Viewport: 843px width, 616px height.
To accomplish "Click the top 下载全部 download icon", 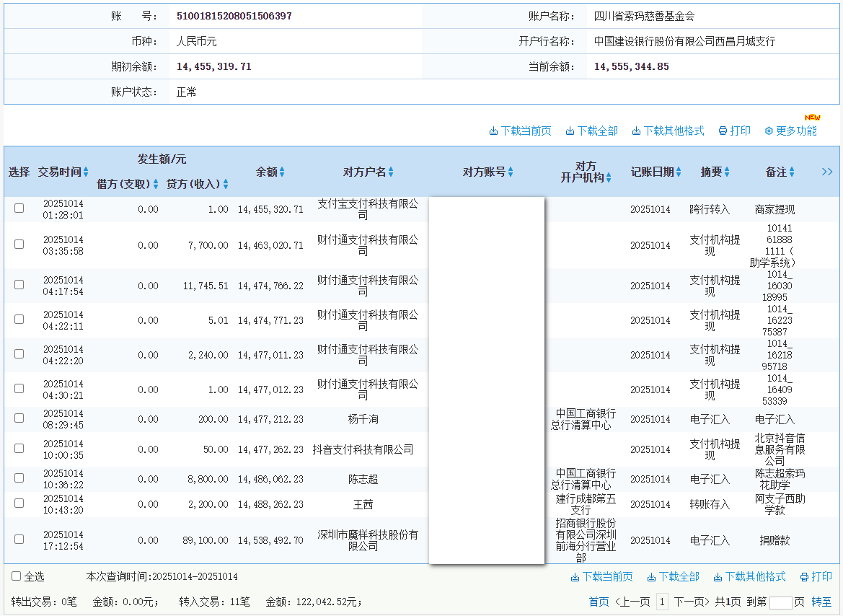I will (x=570, y=131).
